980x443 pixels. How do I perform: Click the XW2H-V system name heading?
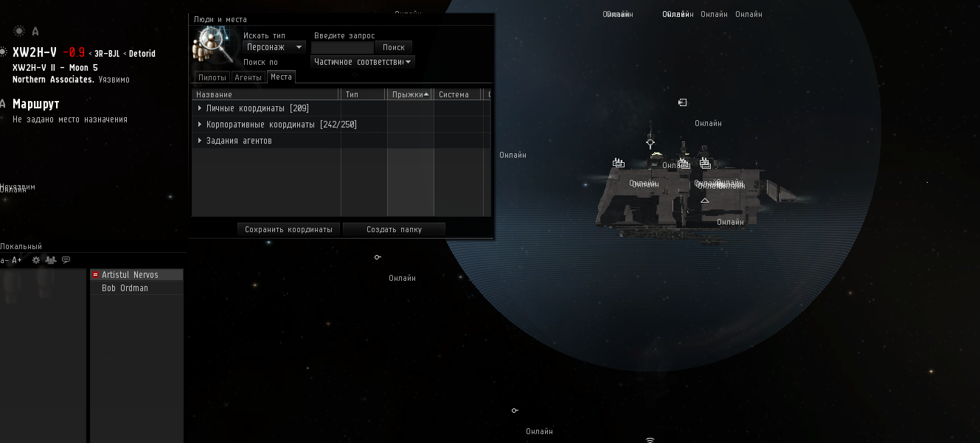pos(35,52)
